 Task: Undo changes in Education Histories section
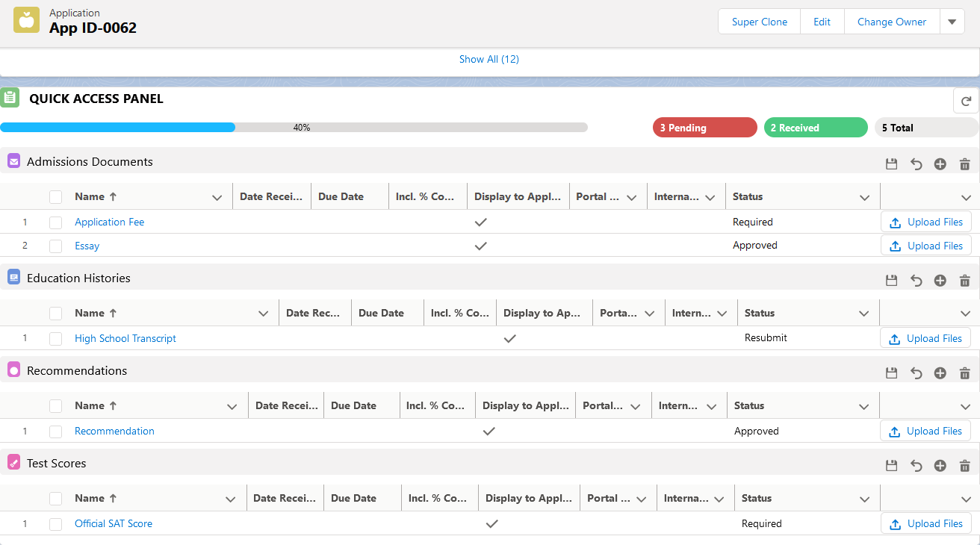pos(916,281)
